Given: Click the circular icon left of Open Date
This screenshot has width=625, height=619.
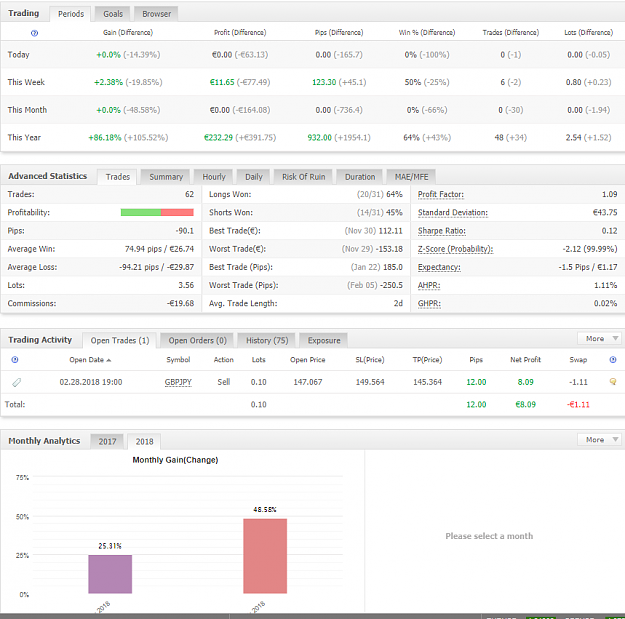Looking at the screenshot, I should coord(15,360).
